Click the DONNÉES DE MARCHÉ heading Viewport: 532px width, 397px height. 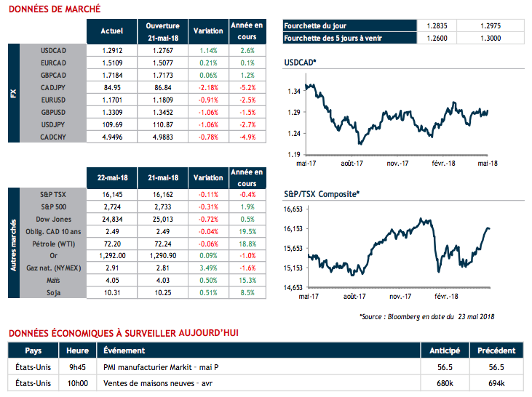pos(54,9)
